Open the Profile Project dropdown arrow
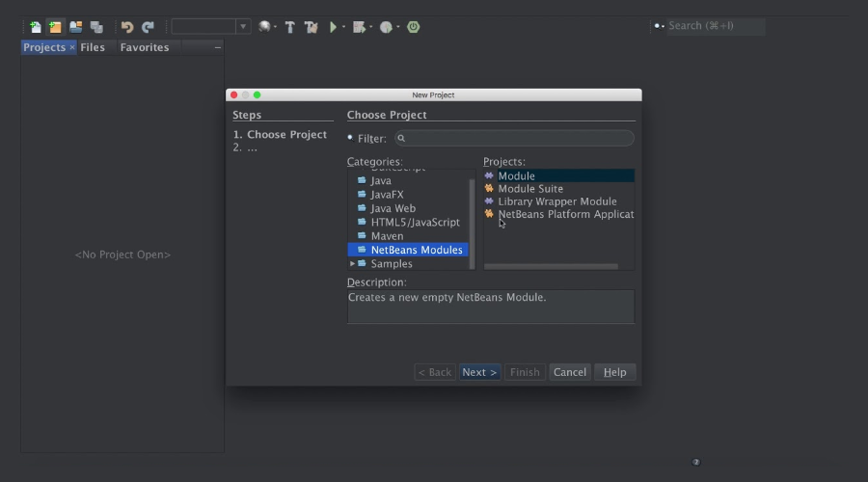The width and height of the screenshot is (868, 482). point(397,27)
